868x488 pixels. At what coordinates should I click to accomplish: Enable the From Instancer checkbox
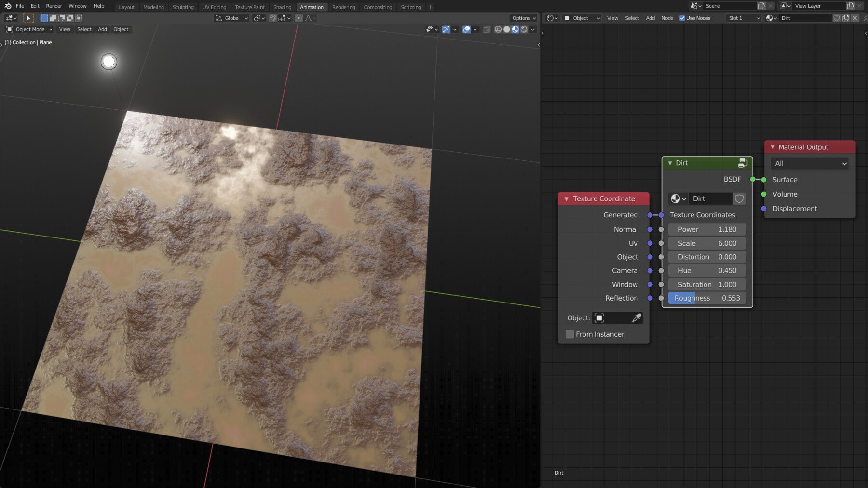point(570,334)
